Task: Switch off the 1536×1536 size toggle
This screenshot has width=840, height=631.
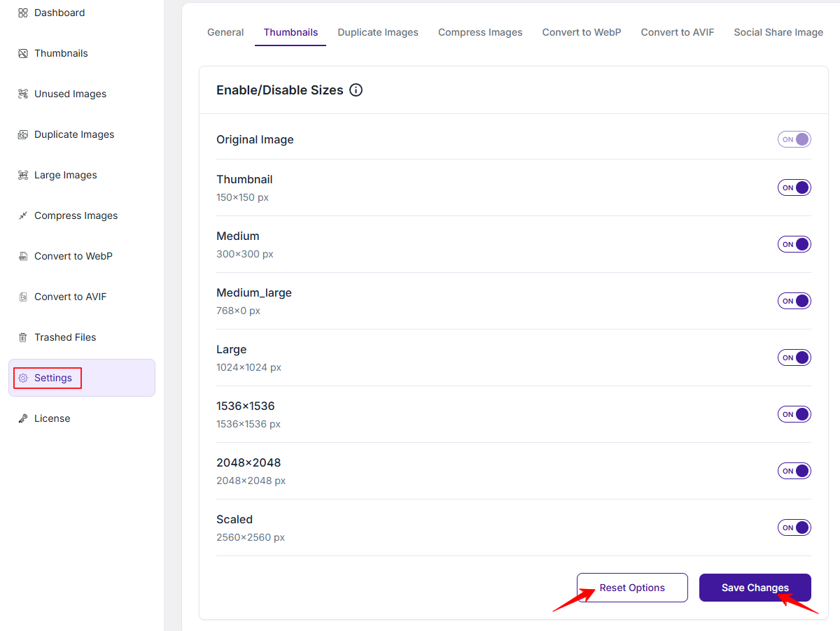Action: [x=794, y=414]
